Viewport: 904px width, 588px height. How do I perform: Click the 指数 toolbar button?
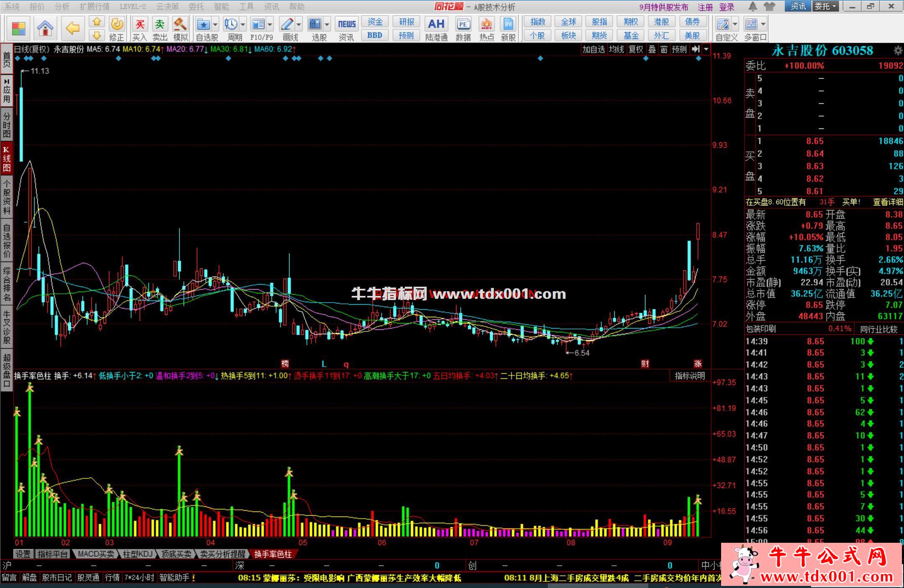[x=538, y=22]
